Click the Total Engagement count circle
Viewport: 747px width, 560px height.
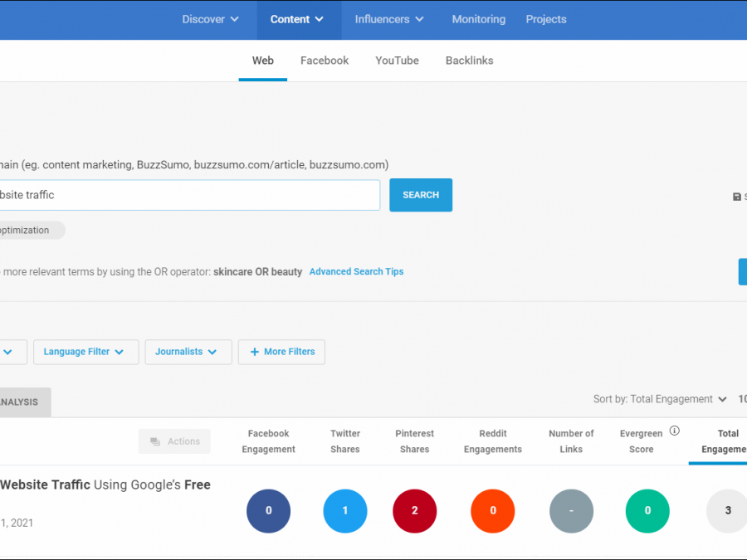point(727,511)
